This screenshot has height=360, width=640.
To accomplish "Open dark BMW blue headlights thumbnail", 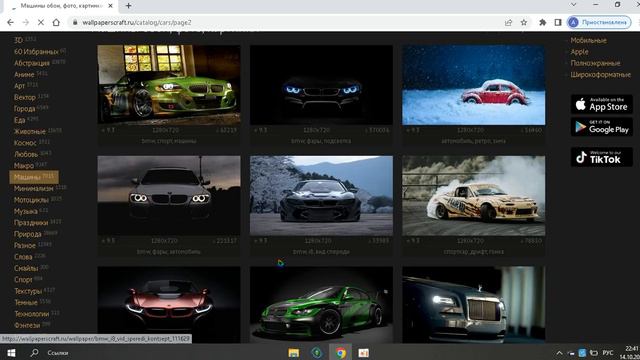I will (x=321, y=85).
